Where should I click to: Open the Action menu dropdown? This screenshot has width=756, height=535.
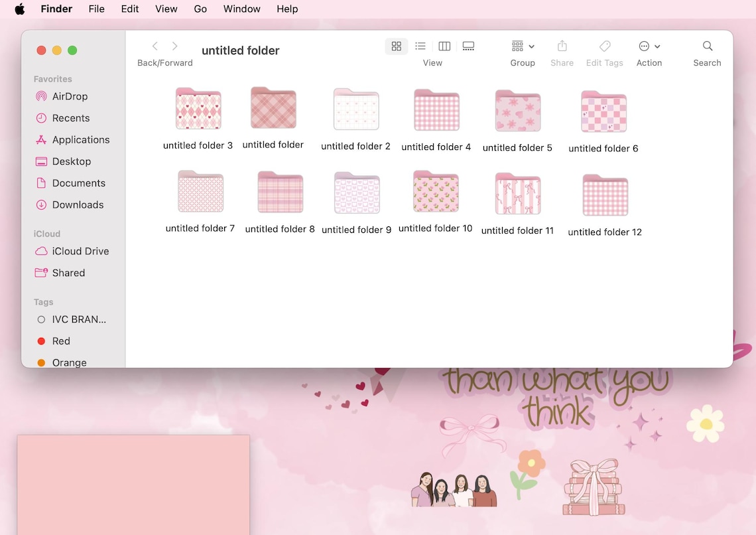point(649,46)
